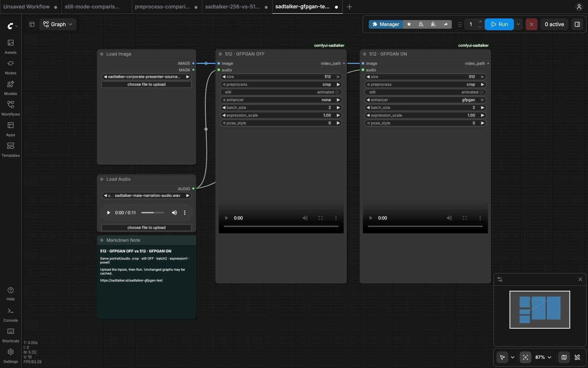Toggle still switch in GFPGAN ON node

(425, 92)
